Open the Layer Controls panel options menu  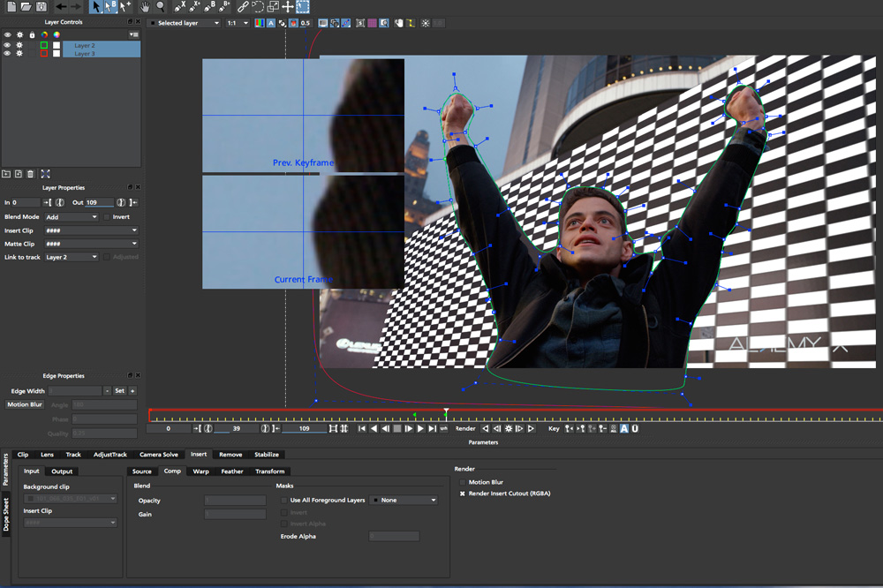coord(133,35)
